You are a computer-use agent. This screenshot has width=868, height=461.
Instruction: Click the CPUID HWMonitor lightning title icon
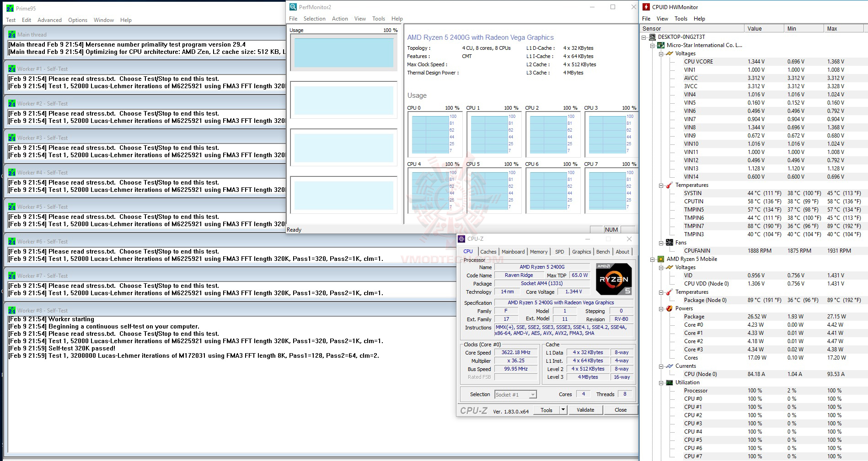point(646,7)
